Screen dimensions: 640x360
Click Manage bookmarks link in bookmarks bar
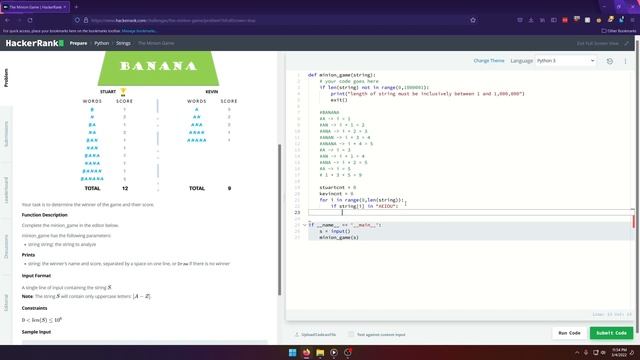point(139,31)
